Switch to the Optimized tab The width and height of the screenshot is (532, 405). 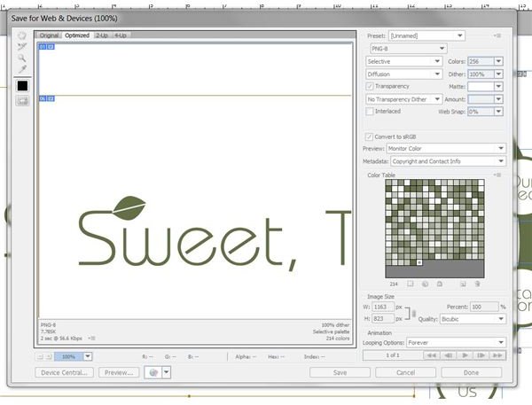coord(77,35)
